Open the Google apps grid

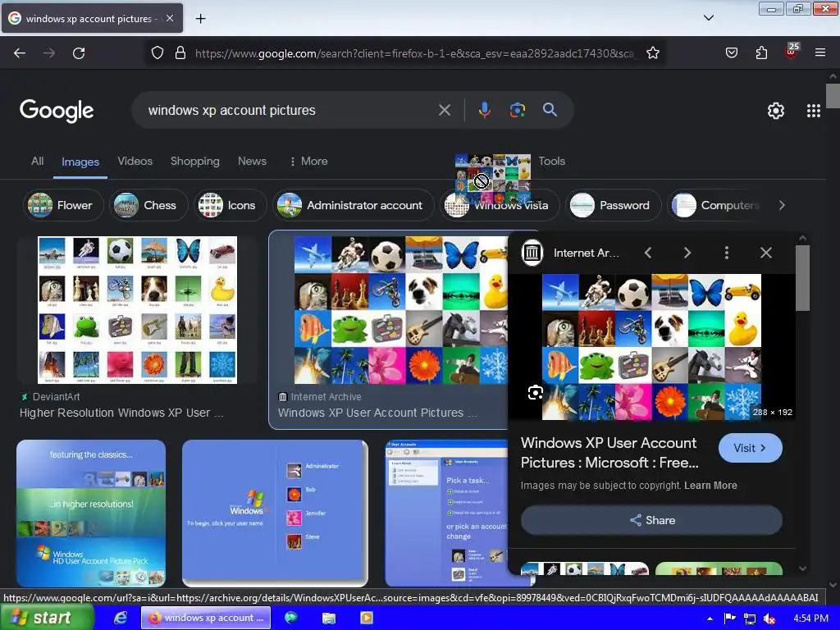click(813, 111)
